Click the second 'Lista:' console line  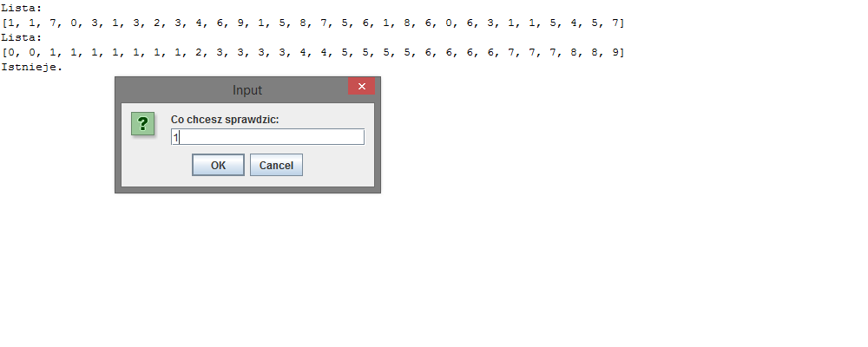[21, 37]
